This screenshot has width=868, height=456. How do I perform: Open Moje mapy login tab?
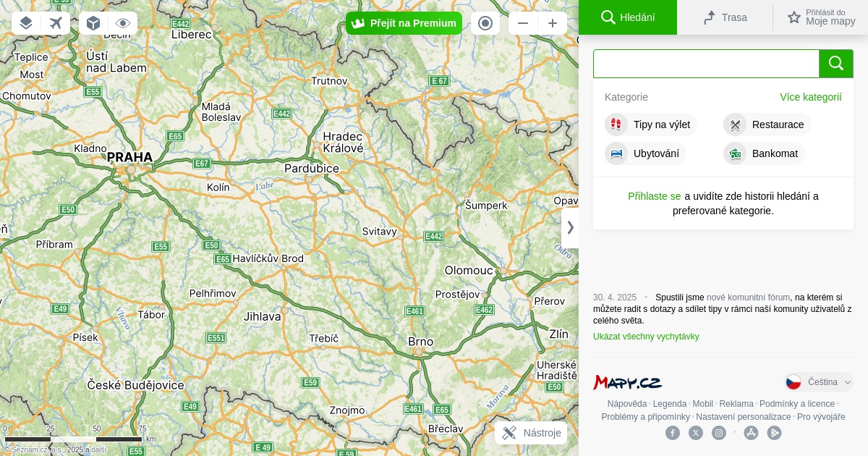(821, 17)
